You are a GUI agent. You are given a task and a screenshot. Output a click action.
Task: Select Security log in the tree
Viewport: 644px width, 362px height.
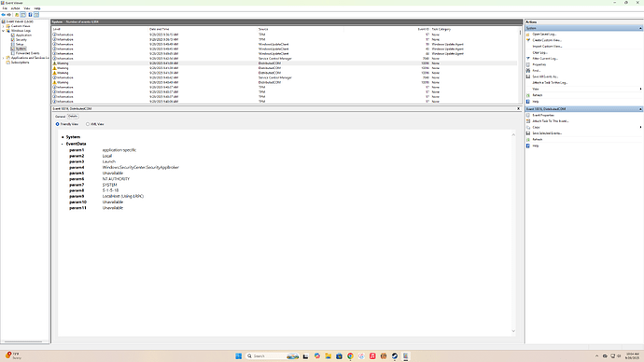coord(21,40)
